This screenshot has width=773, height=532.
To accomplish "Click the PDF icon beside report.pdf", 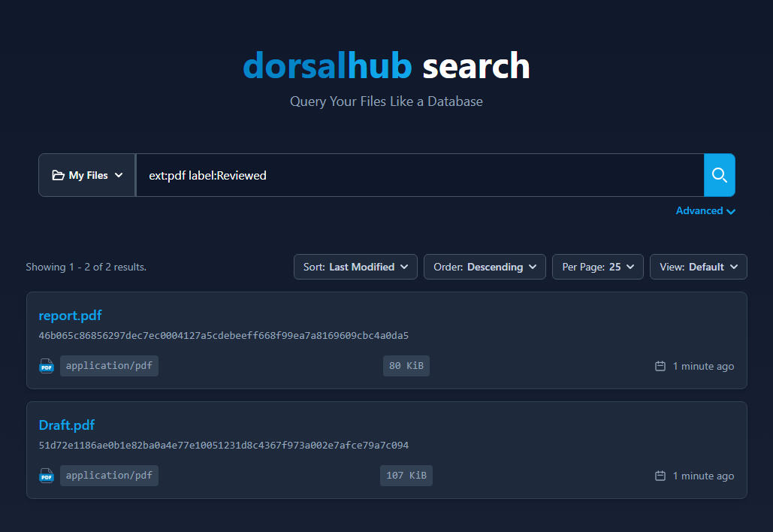I will point(47,366).
